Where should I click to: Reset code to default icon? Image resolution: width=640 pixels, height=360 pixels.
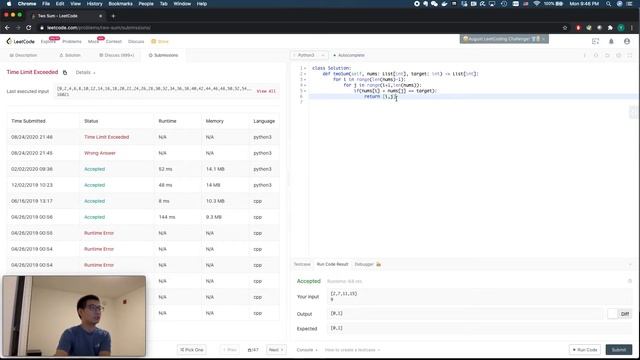pyautogui.click(x=607, y=55)
